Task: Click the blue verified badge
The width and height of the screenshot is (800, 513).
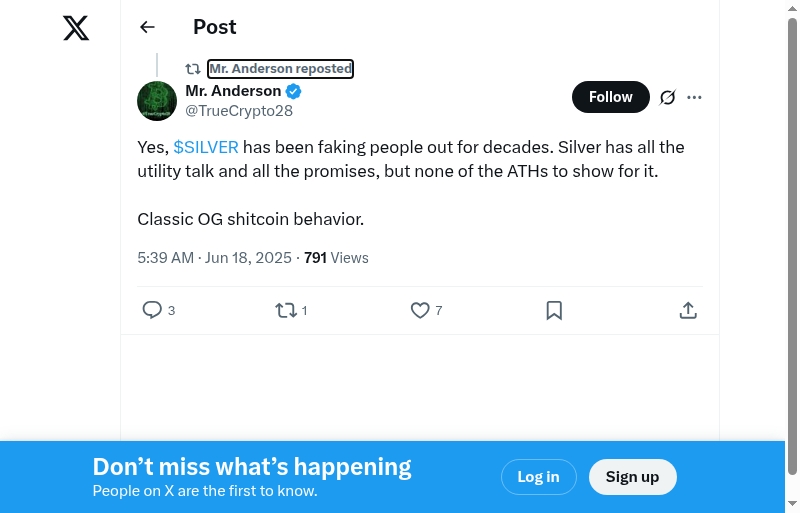Action: (294, 91)
